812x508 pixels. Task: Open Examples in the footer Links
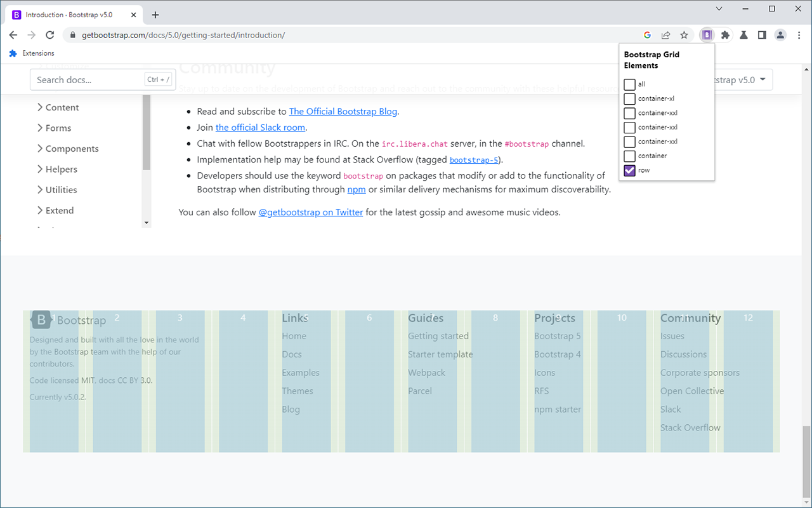click(x=301, y=373)
